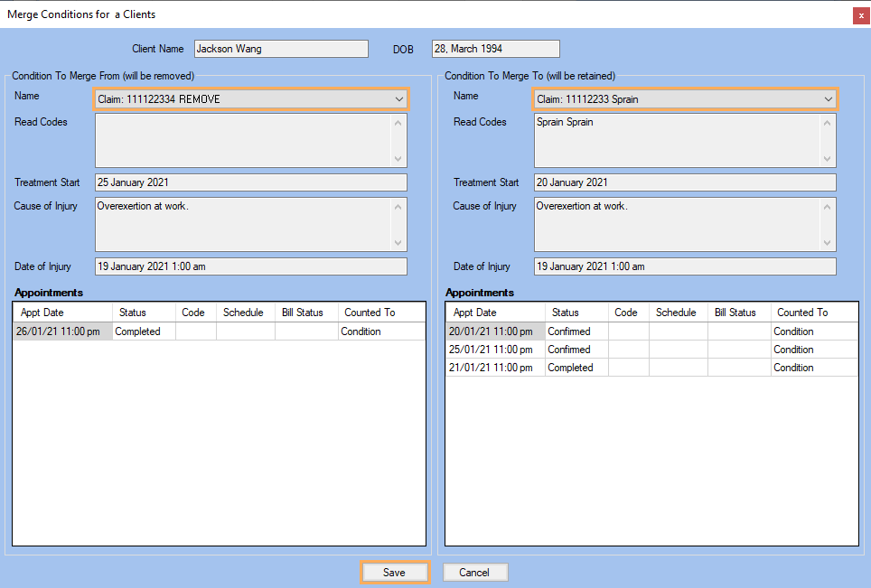
Task: Click the Merge From Treatment Start field
Action: pyautogui.click(x=250, y=182)
